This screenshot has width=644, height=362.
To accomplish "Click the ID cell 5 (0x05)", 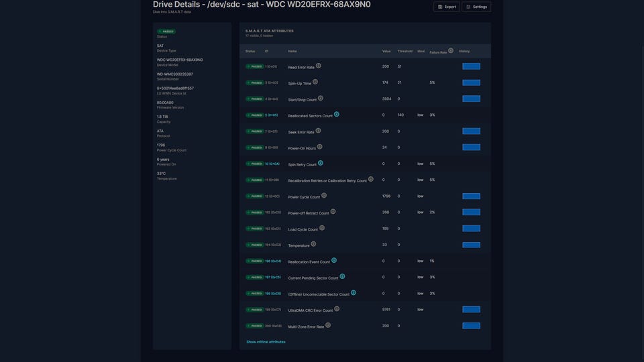I will pos(272,115).
